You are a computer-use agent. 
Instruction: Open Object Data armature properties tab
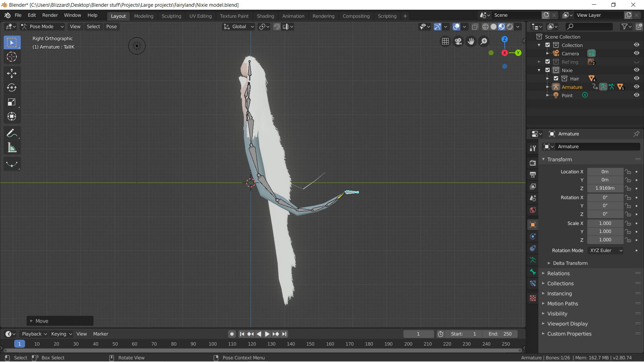[533, 260]
